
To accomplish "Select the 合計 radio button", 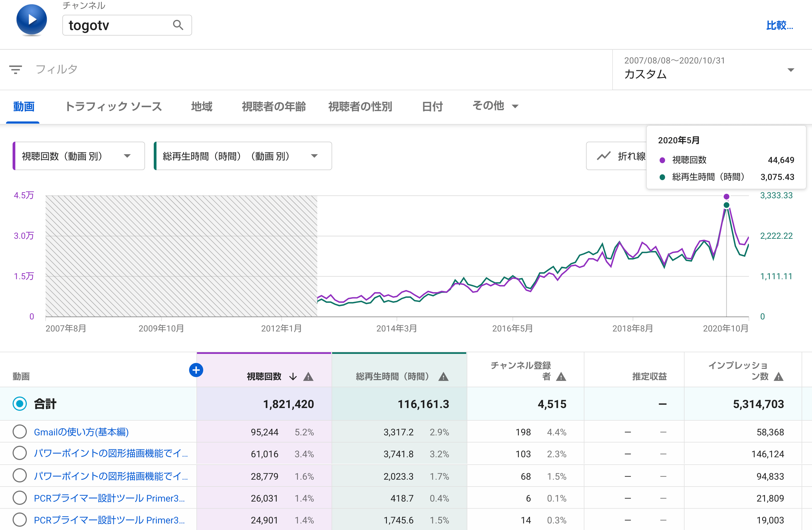I will coord(19,404).
